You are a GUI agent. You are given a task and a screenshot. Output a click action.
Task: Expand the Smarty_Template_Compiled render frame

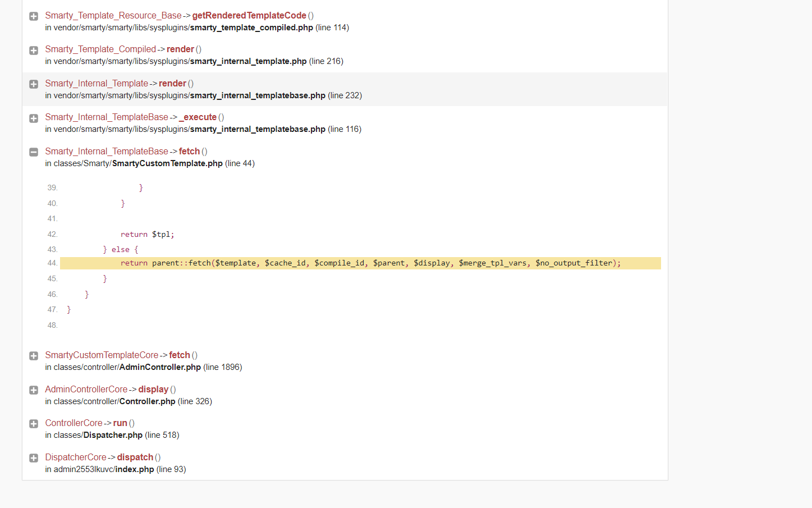click(34, 51)
